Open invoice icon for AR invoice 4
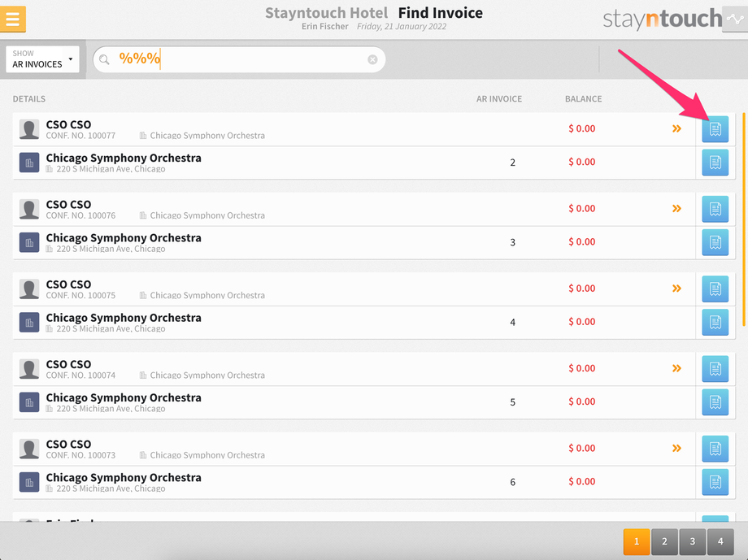Image resolution: width=748 pixels, height=560 pixels. pos(715,322)
